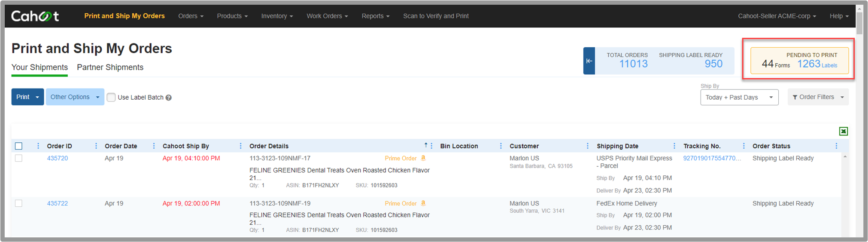Expand the Work Orders menu

(327, 16)
